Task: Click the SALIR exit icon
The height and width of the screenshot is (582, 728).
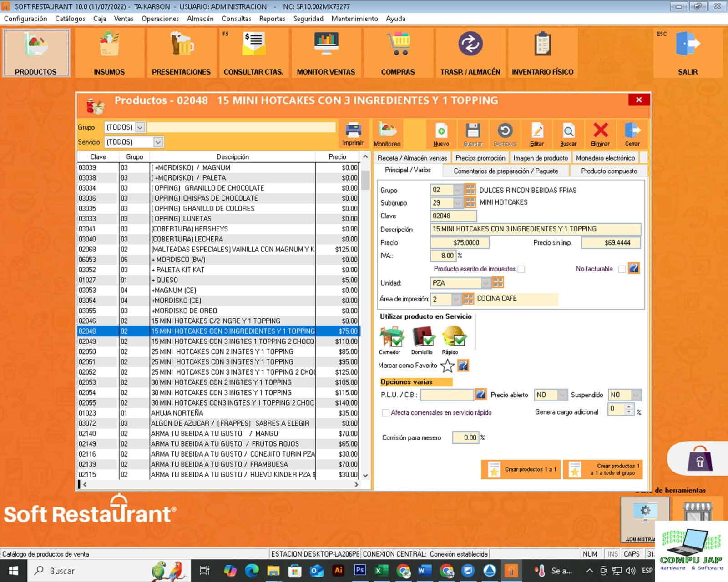Action: 688,53
